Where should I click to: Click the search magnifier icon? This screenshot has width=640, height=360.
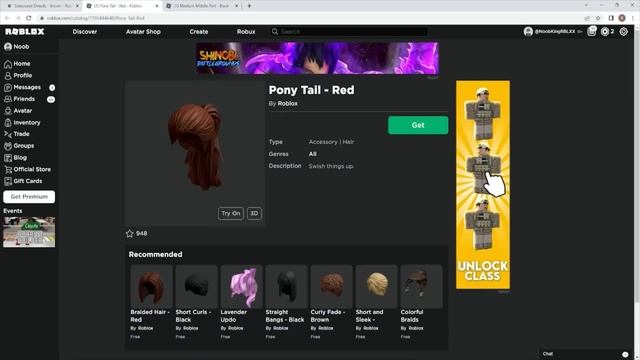pyautogui.click(x=275, y=31)
